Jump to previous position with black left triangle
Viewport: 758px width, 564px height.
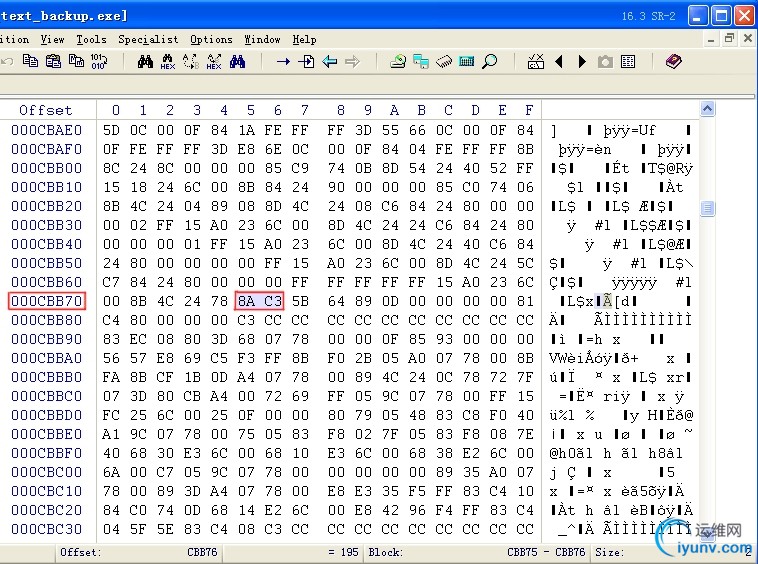(559, 61)
